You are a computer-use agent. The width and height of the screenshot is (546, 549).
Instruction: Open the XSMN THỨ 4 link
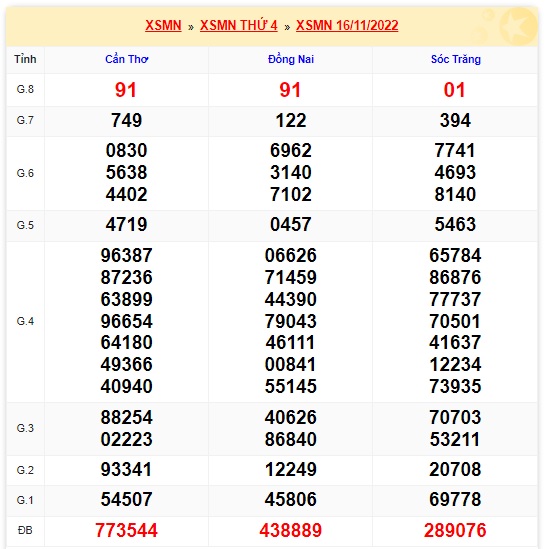tap(239, 26)
